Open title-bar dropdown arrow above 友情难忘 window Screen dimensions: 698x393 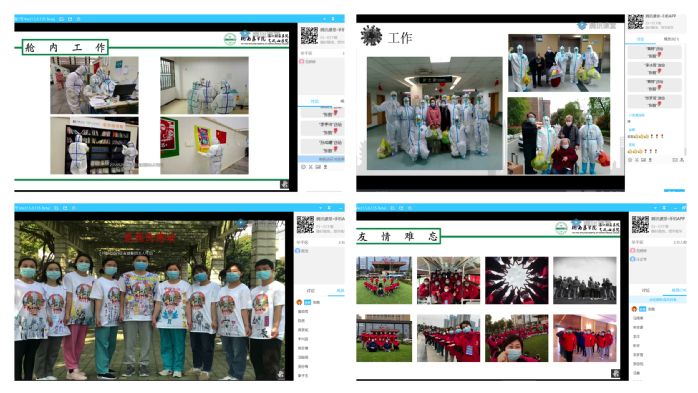tap(655, 208)
